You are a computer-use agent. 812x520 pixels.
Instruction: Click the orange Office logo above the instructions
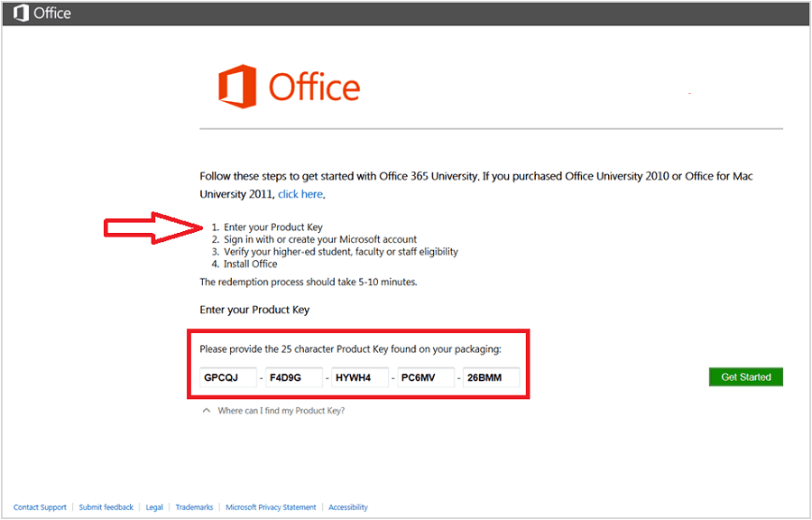coord(237,86)
